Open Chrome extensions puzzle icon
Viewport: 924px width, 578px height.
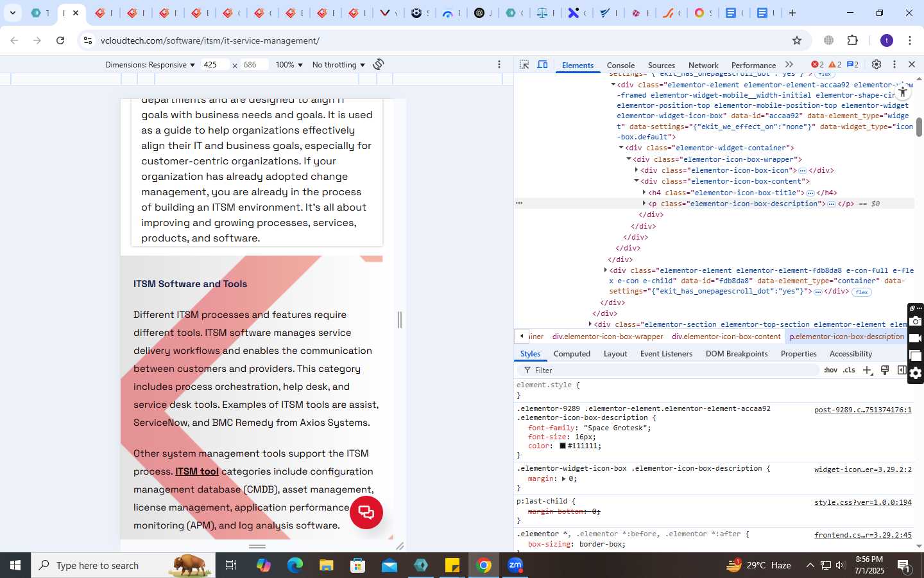point(853,40)
